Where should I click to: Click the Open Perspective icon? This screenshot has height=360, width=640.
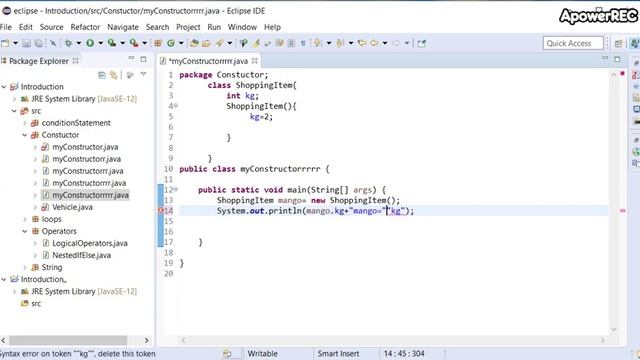pyautogui.click(x=619, y=43)
